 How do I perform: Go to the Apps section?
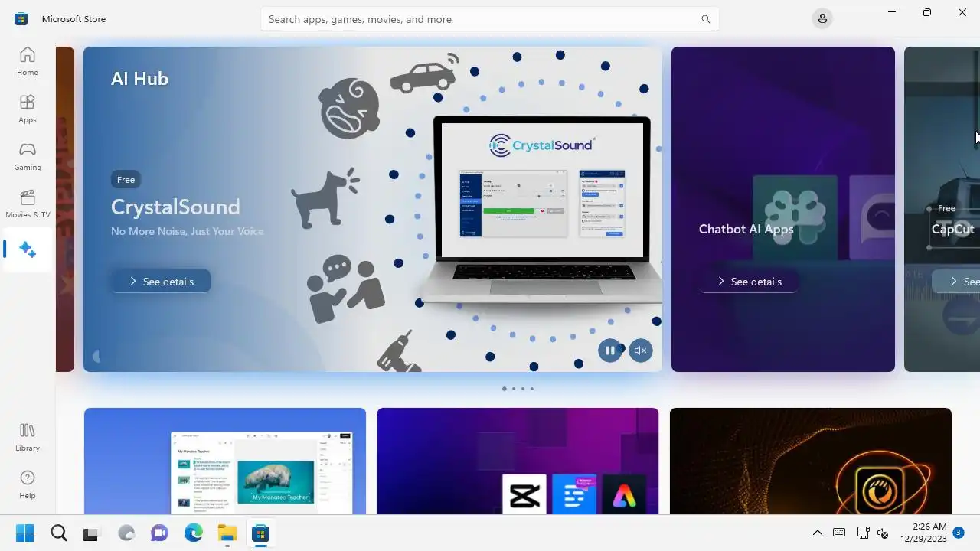tap(28, 109)
